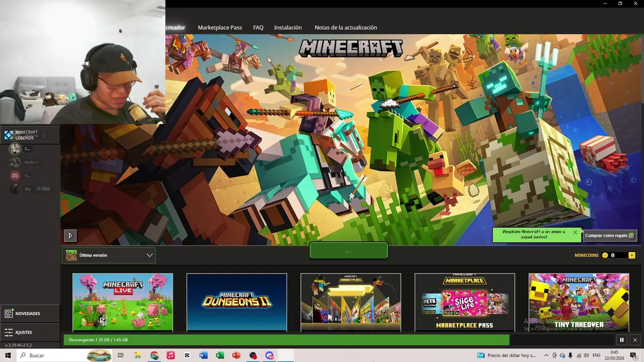
Task: Open the Discord icon in the taskbar
Action: tap(270, 355)
